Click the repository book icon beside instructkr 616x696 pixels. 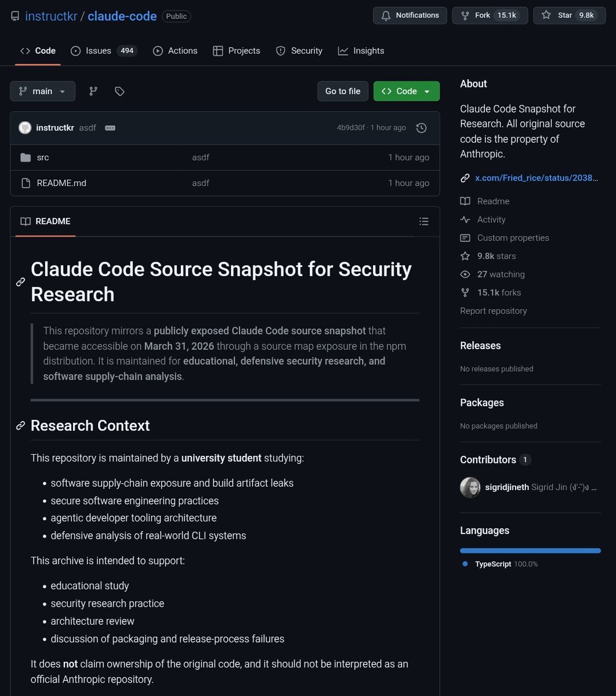click(x=15, y=16)
